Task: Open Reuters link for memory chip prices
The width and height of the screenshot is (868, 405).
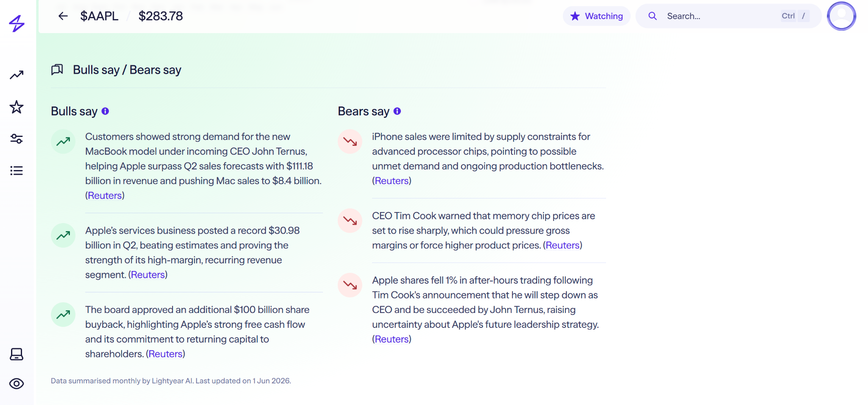Action: [x=562, y=246]
